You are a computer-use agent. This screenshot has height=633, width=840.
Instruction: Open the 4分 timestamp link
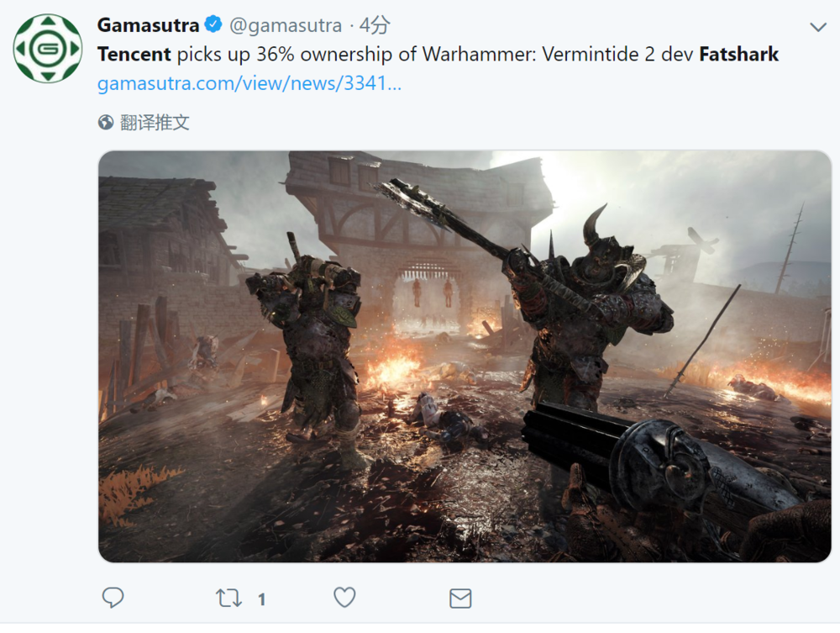point(374,25)
